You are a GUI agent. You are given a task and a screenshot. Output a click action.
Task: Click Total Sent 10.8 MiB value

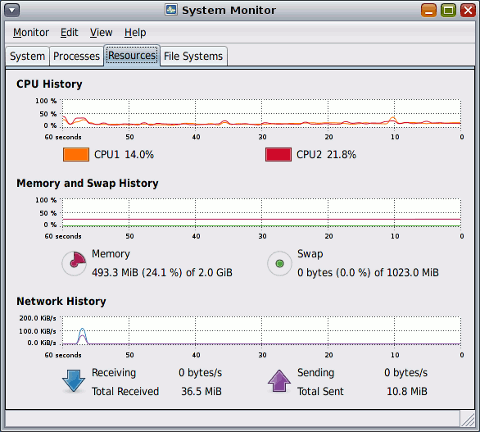pyautogui.click(x=407, y=391)
